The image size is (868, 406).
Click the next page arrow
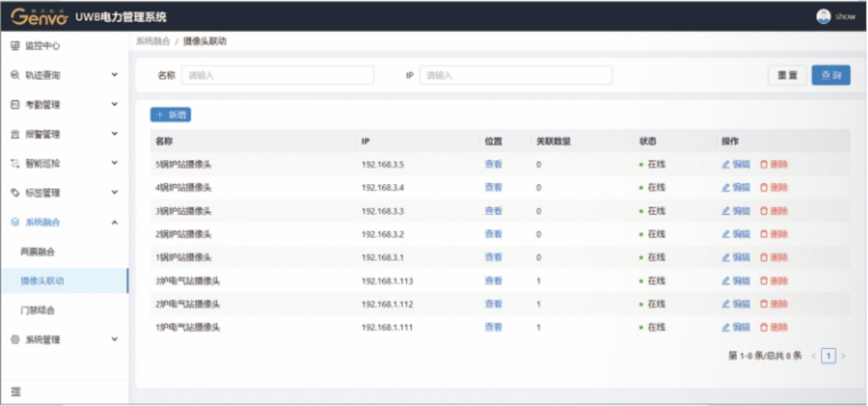(x=843, y=356)
